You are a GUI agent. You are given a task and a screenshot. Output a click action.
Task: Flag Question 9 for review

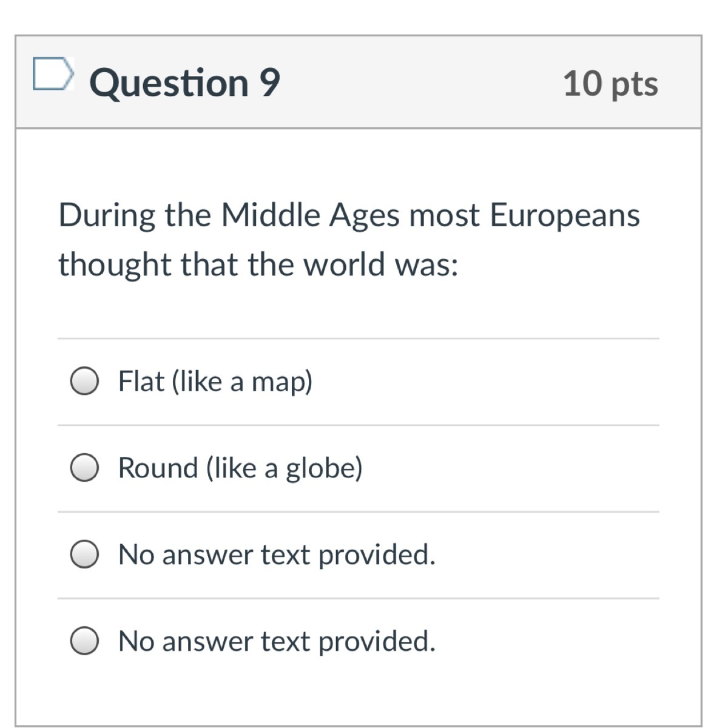tap(53, 74)
